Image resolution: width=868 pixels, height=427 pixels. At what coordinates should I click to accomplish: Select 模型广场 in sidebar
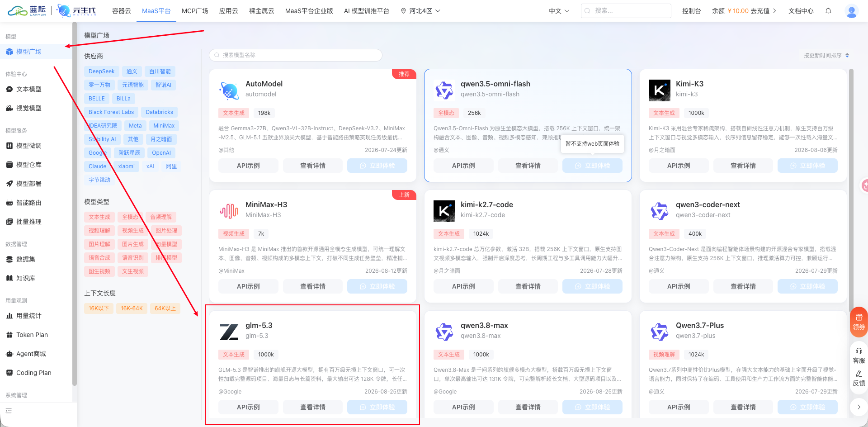[x=36, y=52]
